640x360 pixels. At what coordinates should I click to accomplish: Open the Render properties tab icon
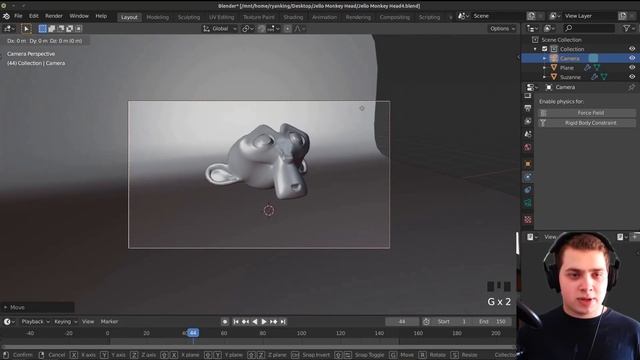[x=528, y=96]
